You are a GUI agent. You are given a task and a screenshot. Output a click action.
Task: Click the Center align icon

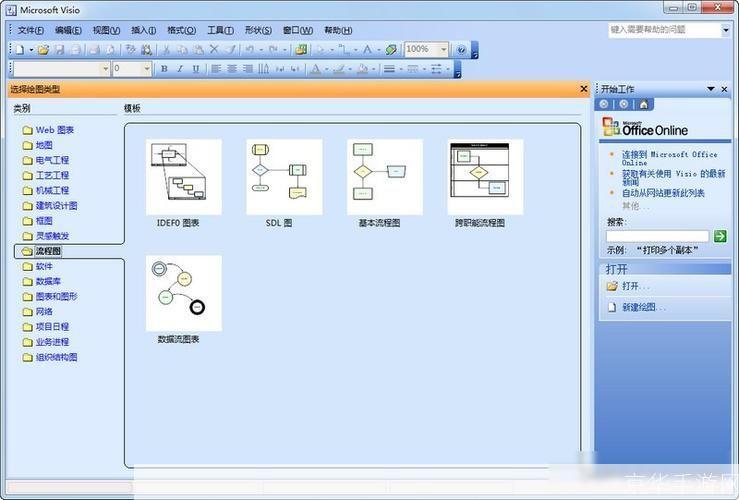pos(232,69)
